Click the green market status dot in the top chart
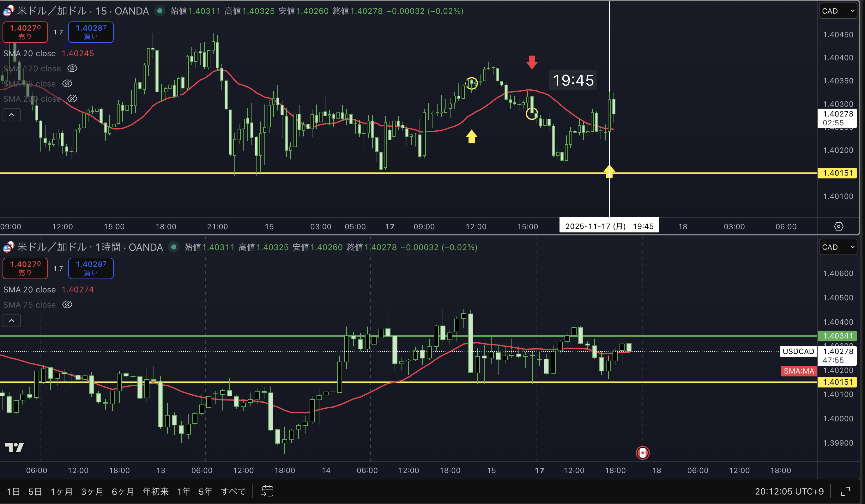Viewport: 865px width, 504px height. pos(160,11)
